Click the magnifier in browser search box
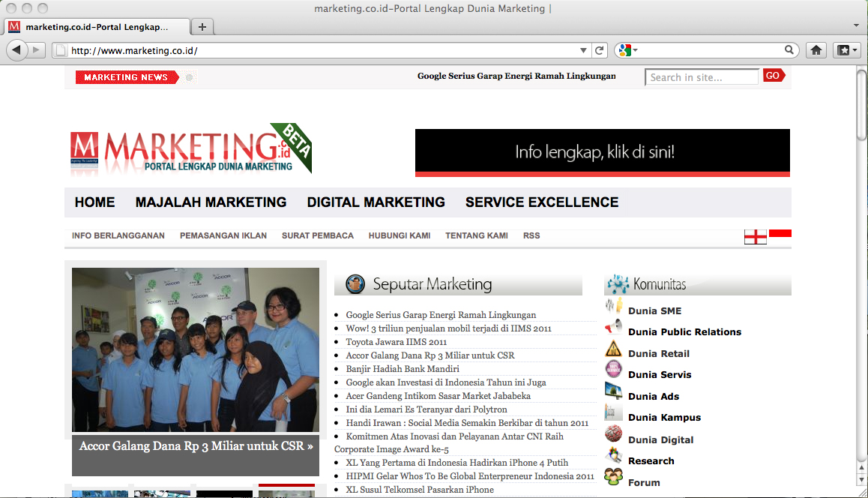The width and height of the screenshot is (868, 498). coord(789,49)
